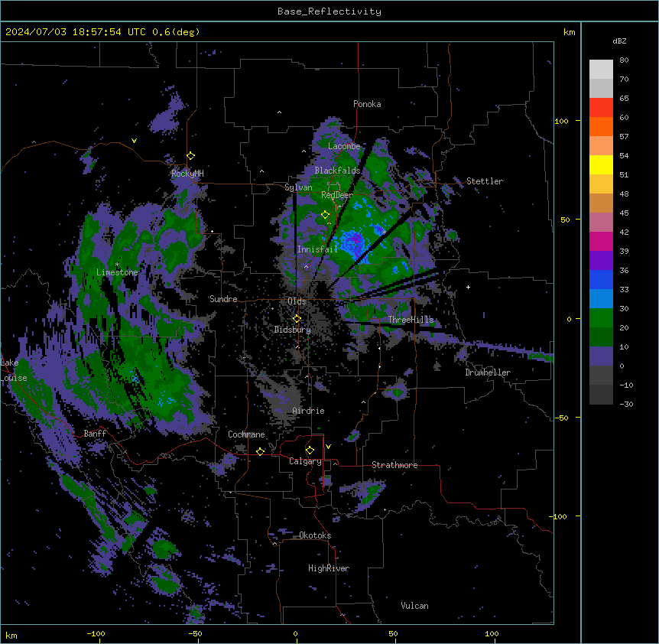Click the white plus marker north of Drumheller
This screenshot has height=644, width=659.
[x=468, y=287]
